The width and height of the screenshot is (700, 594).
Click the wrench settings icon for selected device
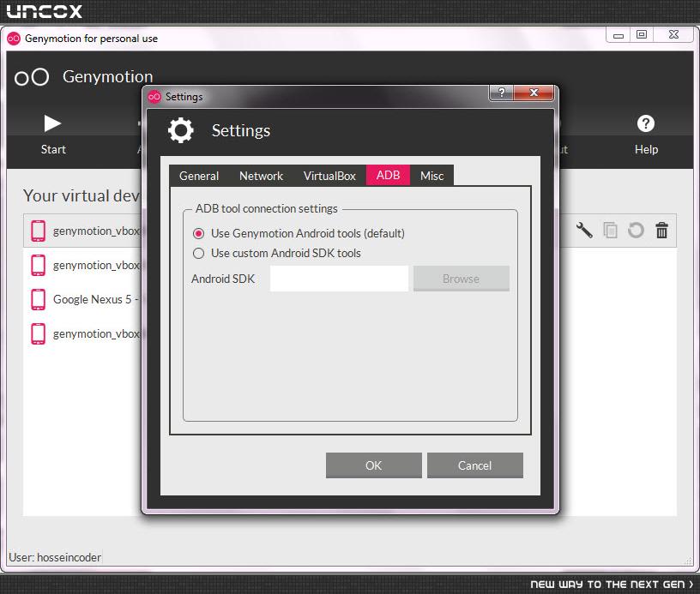tap(584, 230)
